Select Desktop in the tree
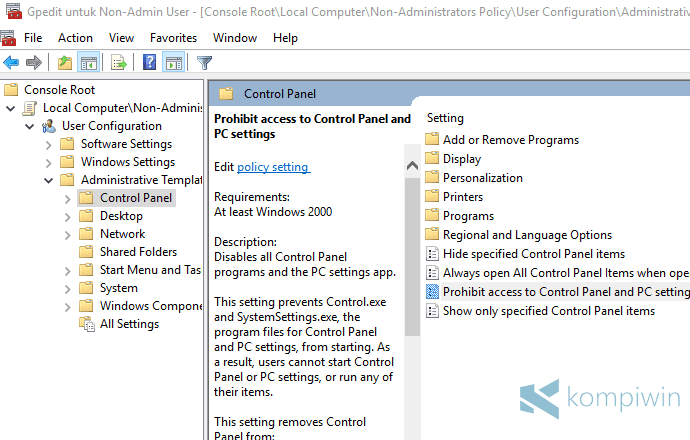The height and width of the screenshot is (440, 690). click(121, 216)
